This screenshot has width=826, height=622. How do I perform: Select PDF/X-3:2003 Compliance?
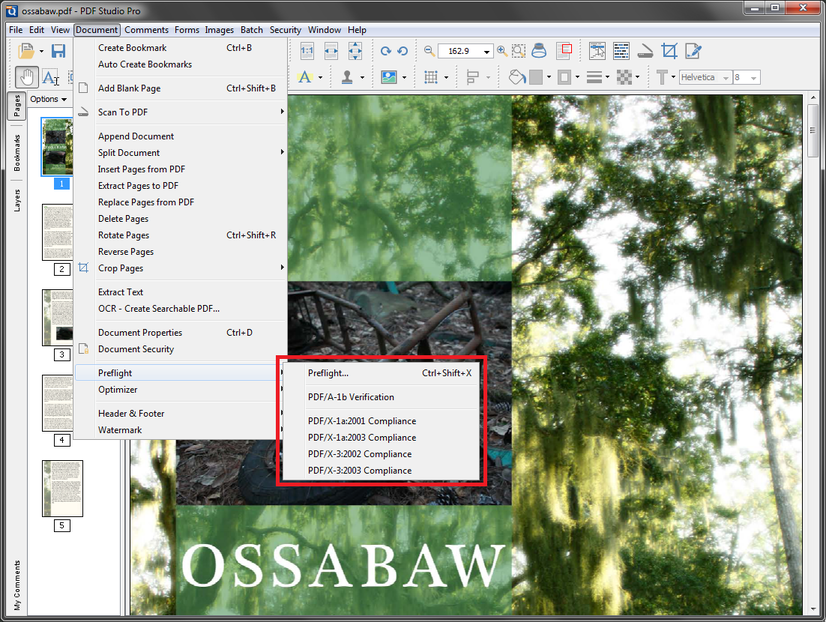coord(381,470)
